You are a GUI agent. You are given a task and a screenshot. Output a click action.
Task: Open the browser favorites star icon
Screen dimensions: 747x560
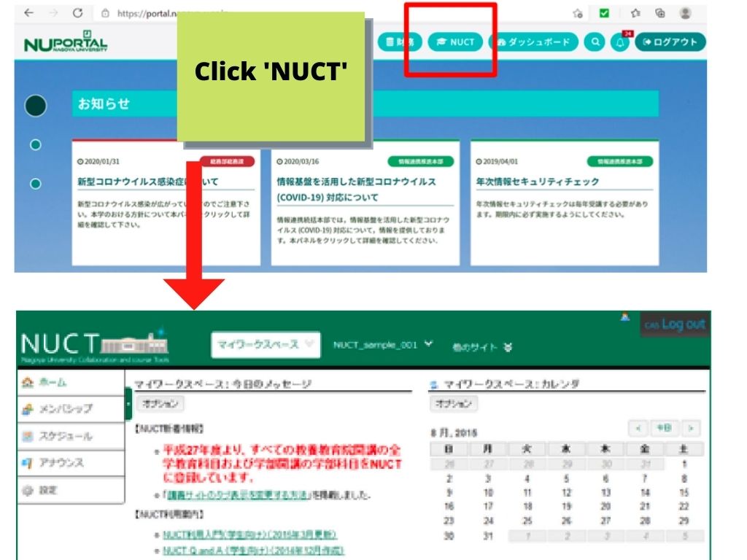click(635, 13)
